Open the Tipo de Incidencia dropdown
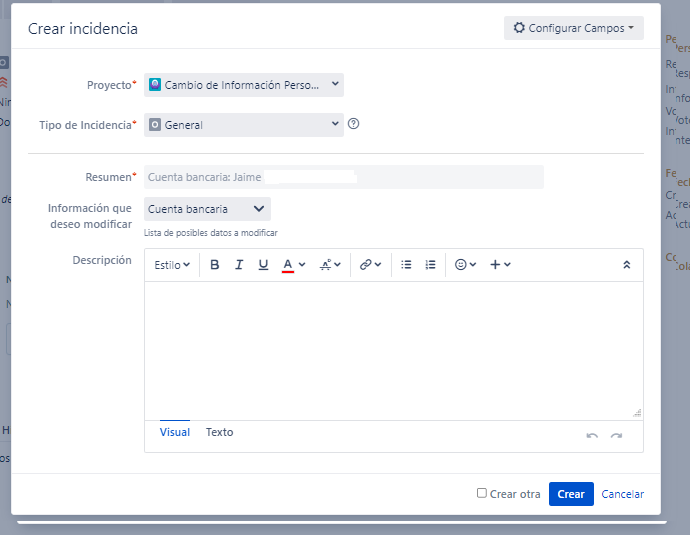Image resolution: width=690 pixels, height=535 pixels. [244, 125]
